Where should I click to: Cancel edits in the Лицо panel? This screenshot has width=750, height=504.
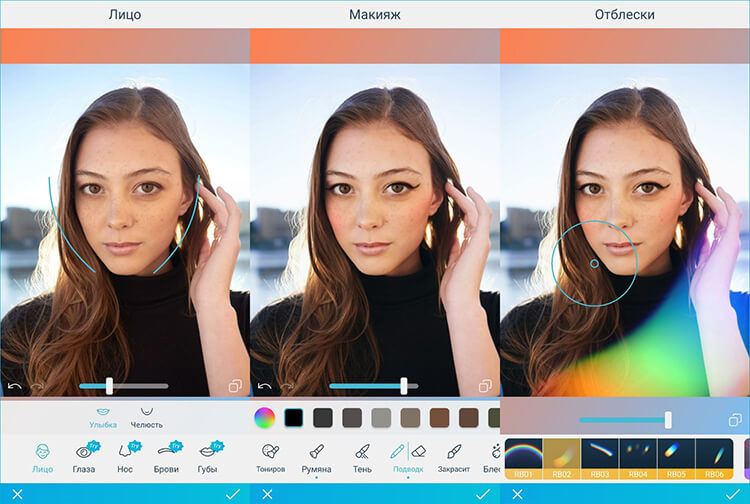coord(17,494)
